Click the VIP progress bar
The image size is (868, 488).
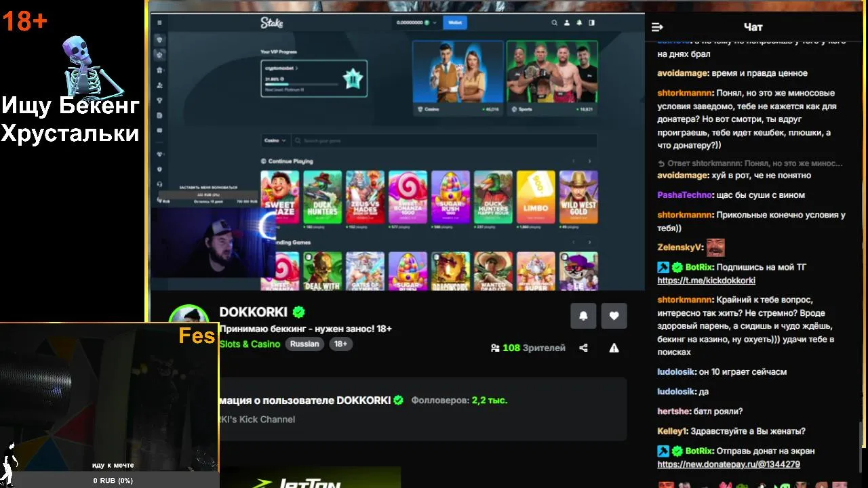tap(301, 85)
